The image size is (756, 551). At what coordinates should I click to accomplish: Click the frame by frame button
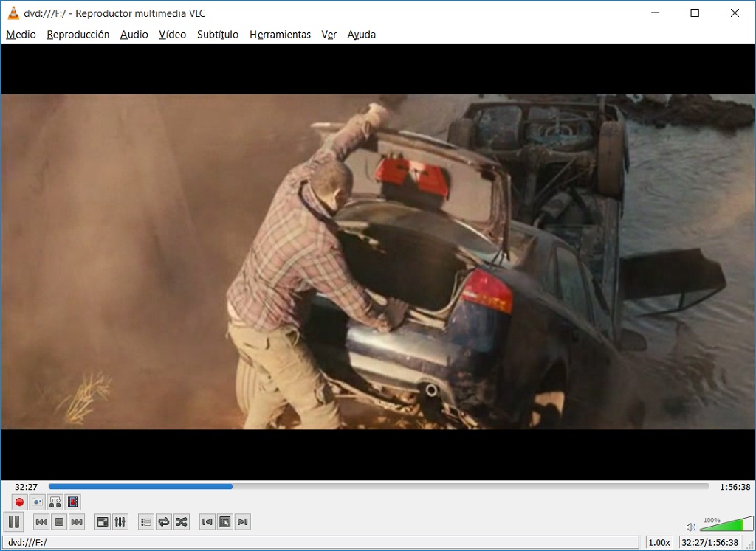click(x=73, y=502)
